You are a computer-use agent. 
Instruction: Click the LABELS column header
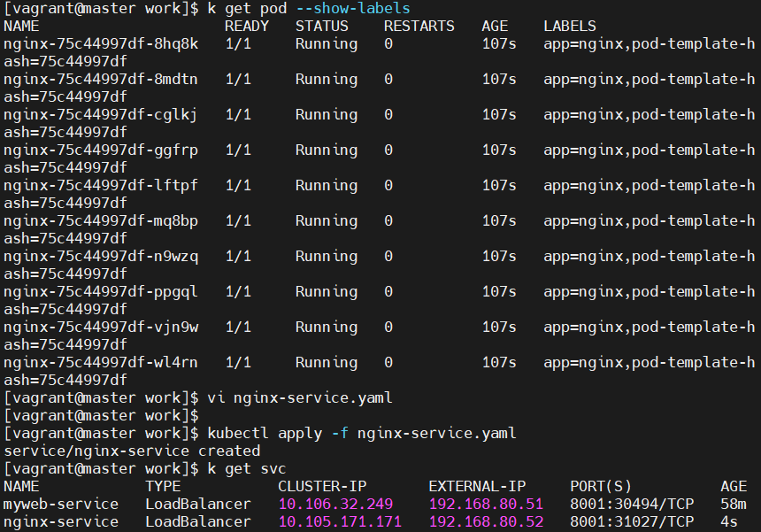pyautogui.click(x=570, y=27)
